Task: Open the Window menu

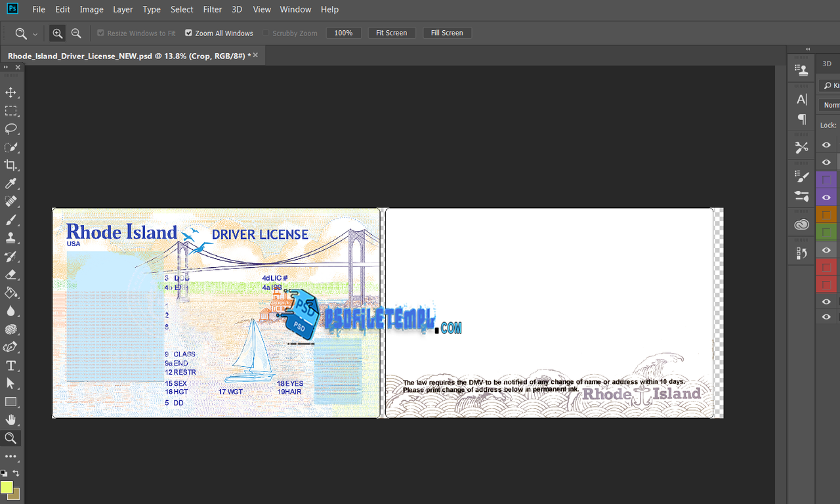Action: [295, 9]
